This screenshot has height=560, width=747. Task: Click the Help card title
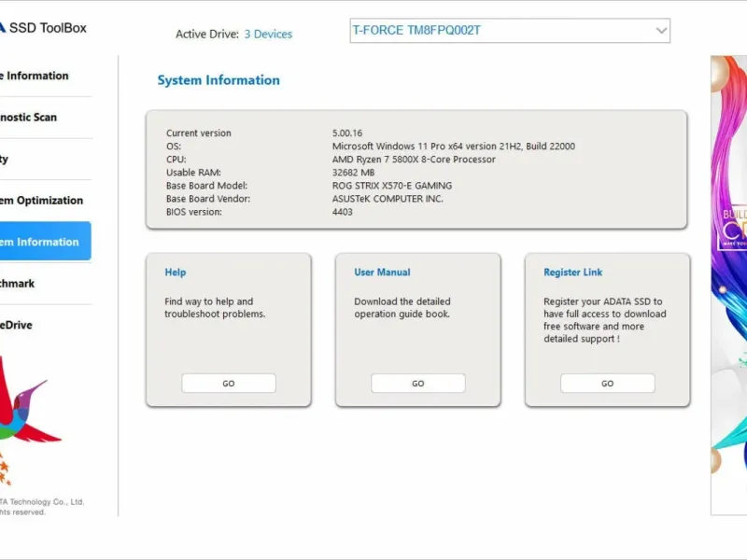point(176,273)
